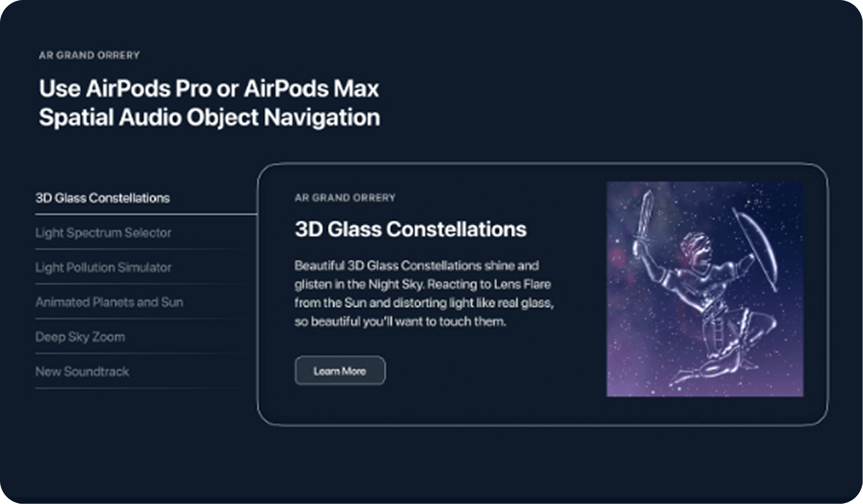The image size is (863, 504).
Task: Click the words "AirPods Max" in the headline
Action: (311, 88)
